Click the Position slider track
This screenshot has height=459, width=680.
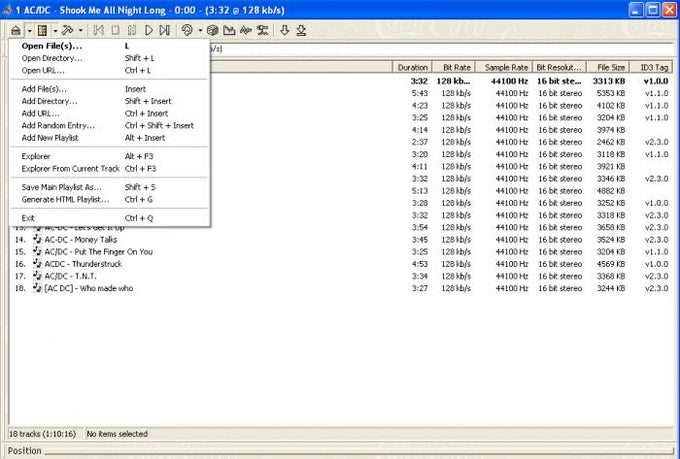358,452
